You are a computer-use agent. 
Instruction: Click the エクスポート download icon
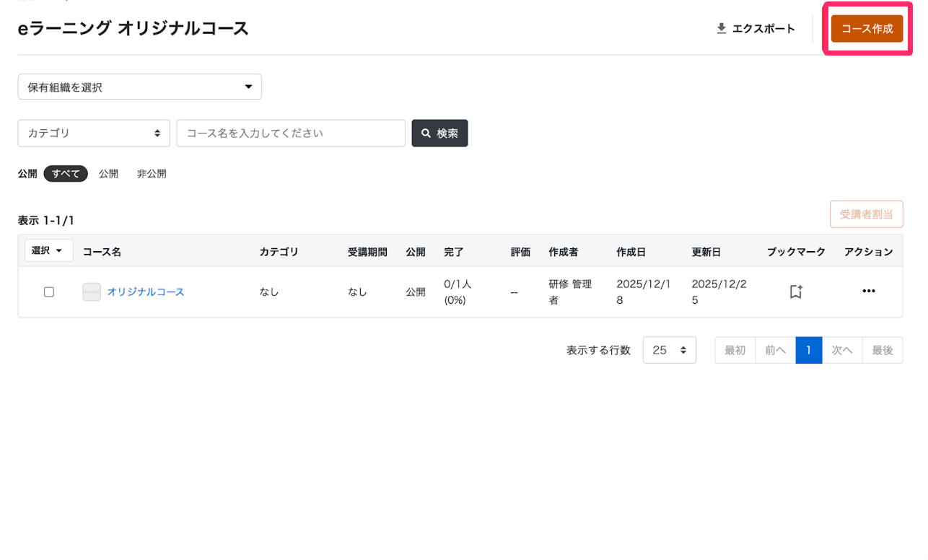721,29
